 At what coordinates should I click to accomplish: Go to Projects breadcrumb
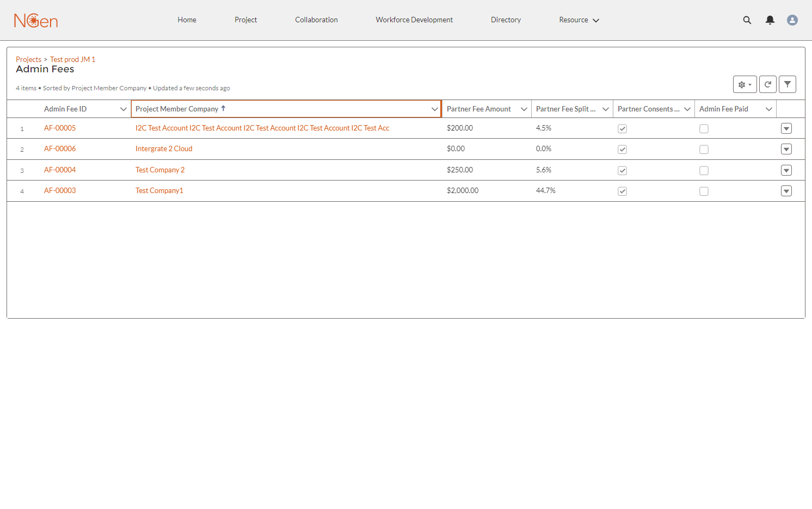tap(28, 59)
